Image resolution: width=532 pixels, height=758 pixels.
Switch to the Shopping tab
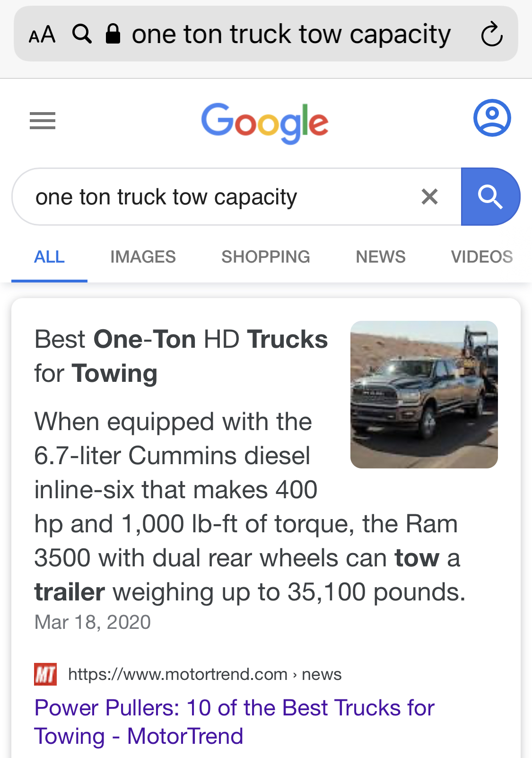click(x=266, y=257)
